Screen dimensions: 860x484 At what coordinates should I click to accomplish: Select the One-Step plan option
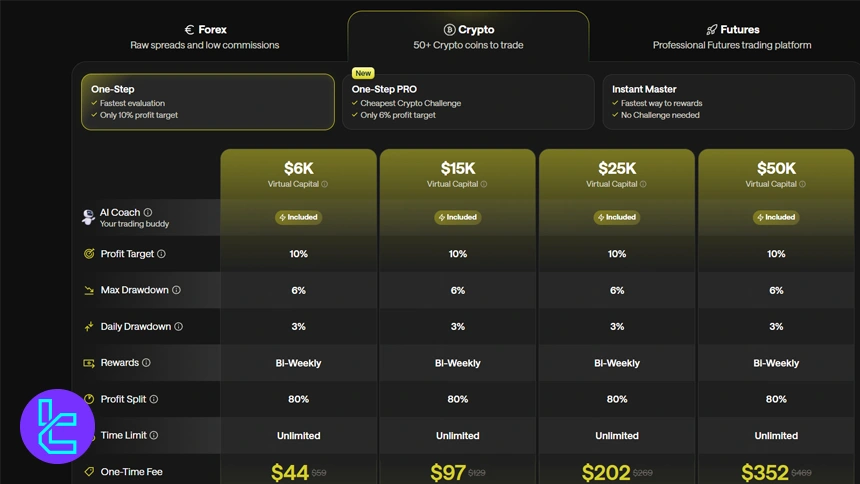point(208,101)
